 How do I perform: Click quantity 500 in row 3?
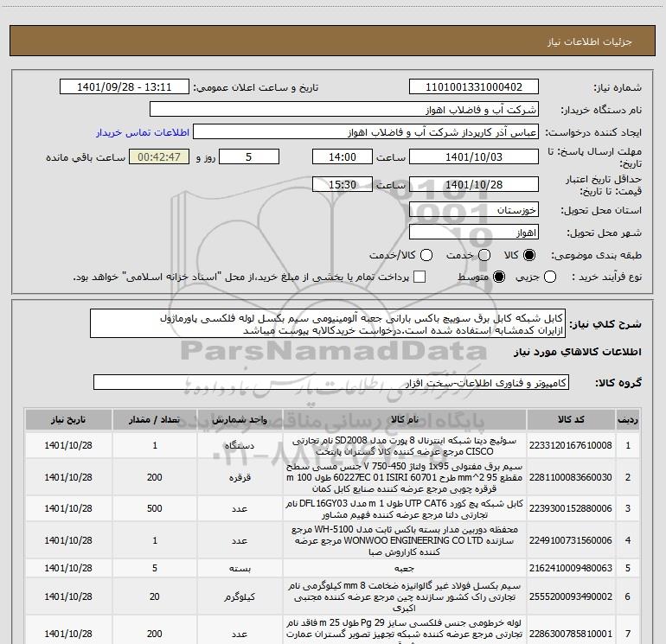pyautogui.click(x=155, y=508)
